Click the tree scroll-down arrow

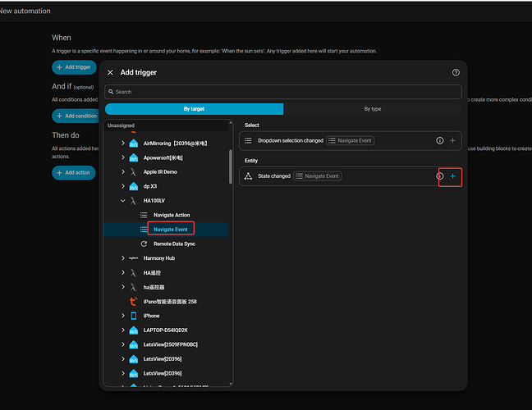pyautogui.click(x=231, y=384)
